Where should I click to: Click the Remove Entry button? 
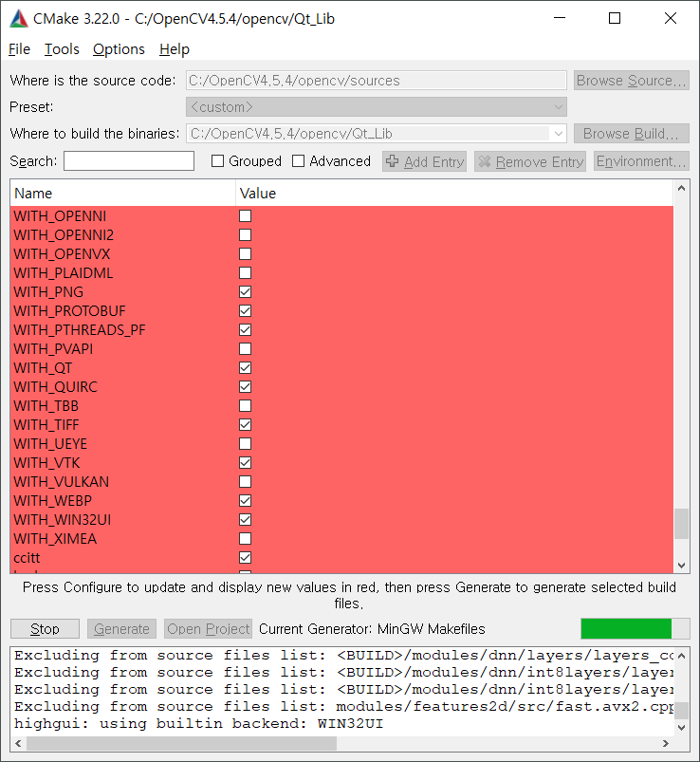click(530, 161)
